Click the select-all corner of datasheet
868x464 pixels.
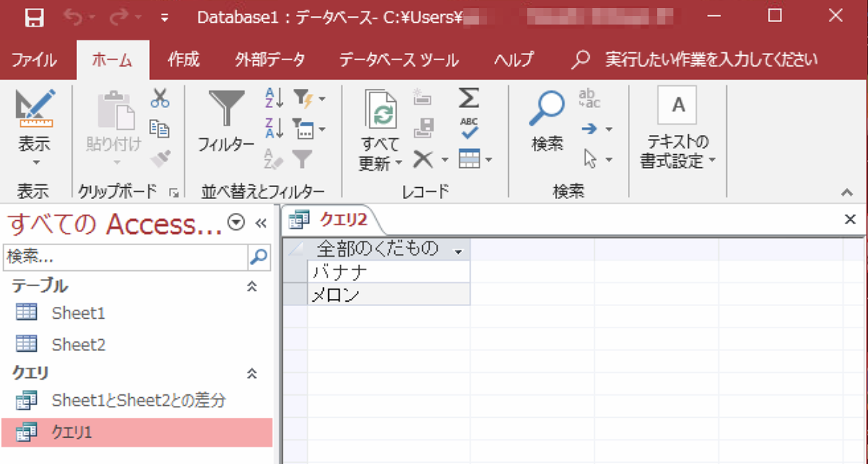coord(296,249)
